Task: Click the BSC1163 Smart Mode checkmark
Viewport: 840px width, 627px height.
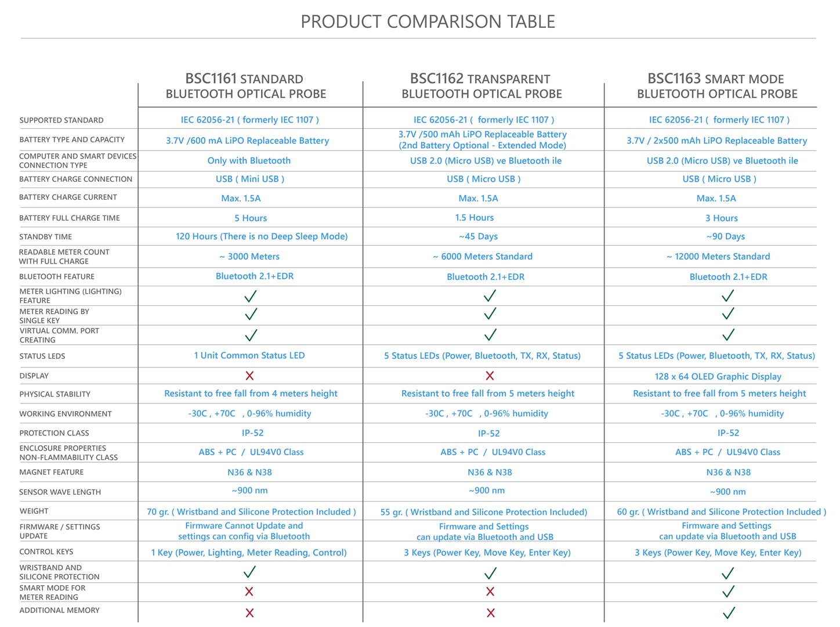Action: [x=728, y=592]
